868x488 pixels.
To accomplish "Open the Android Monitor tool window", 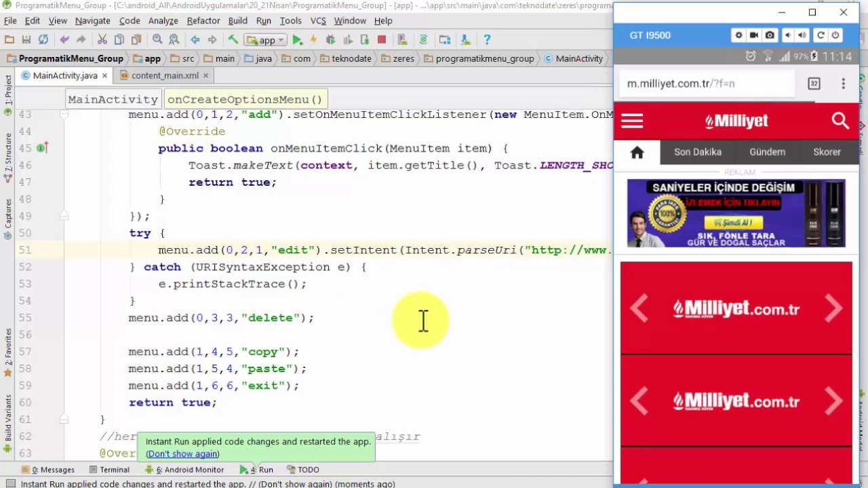I will [x=184, y=470].
